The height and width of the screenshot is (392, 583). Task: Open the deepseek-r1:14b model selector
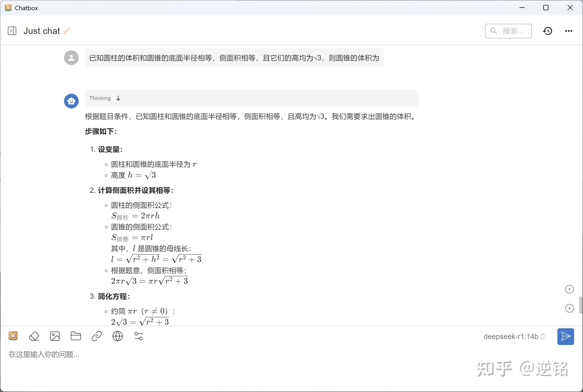[x=514, y=337]
